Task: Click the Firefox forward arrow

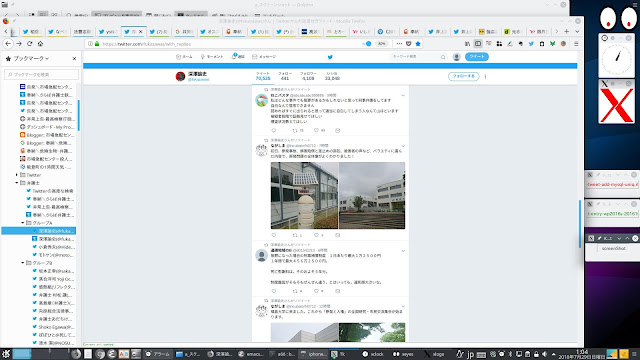Action: [x=19, y=44]
